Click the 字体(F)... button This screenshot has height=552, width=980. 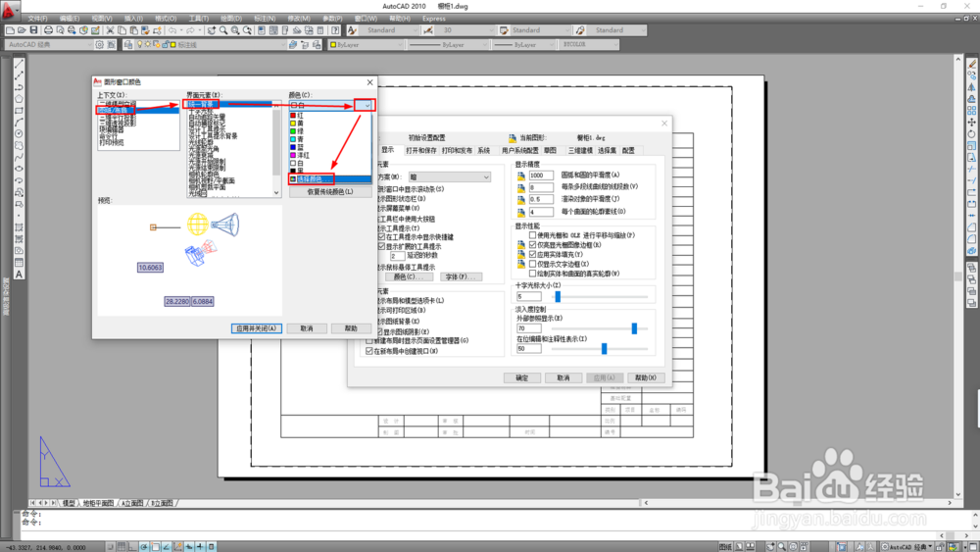point(461,276)
